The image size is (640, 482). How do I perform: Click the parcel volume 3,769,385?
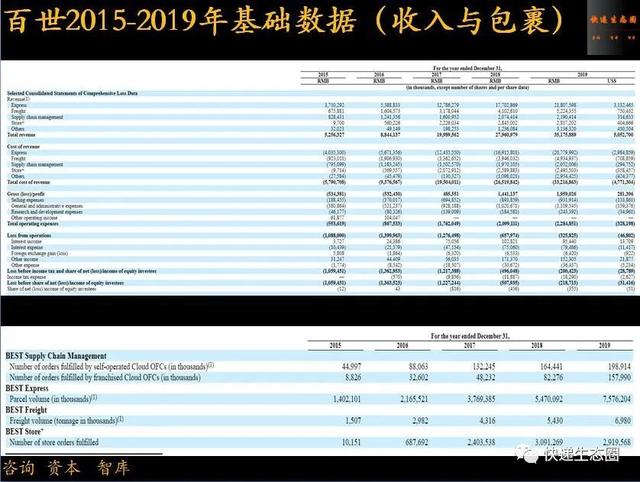482,399
